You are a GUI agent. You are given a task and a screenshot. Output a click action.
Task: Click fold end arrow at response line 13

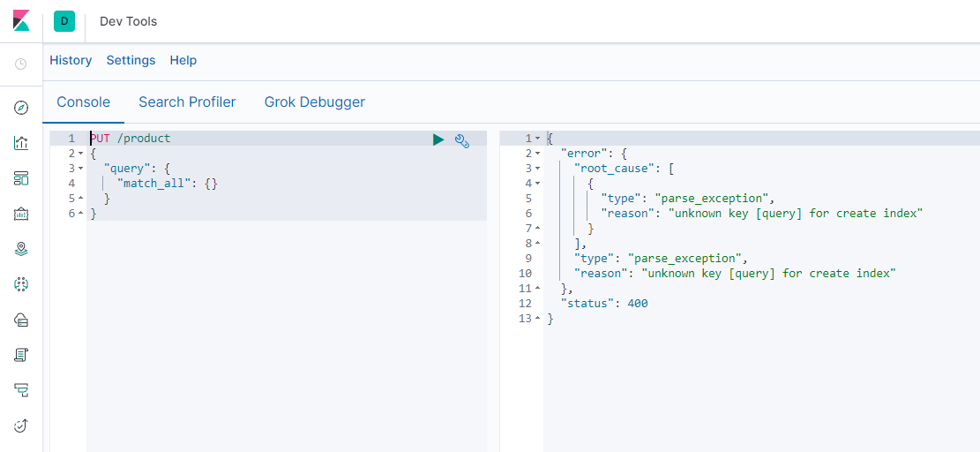tap(537, 319)
